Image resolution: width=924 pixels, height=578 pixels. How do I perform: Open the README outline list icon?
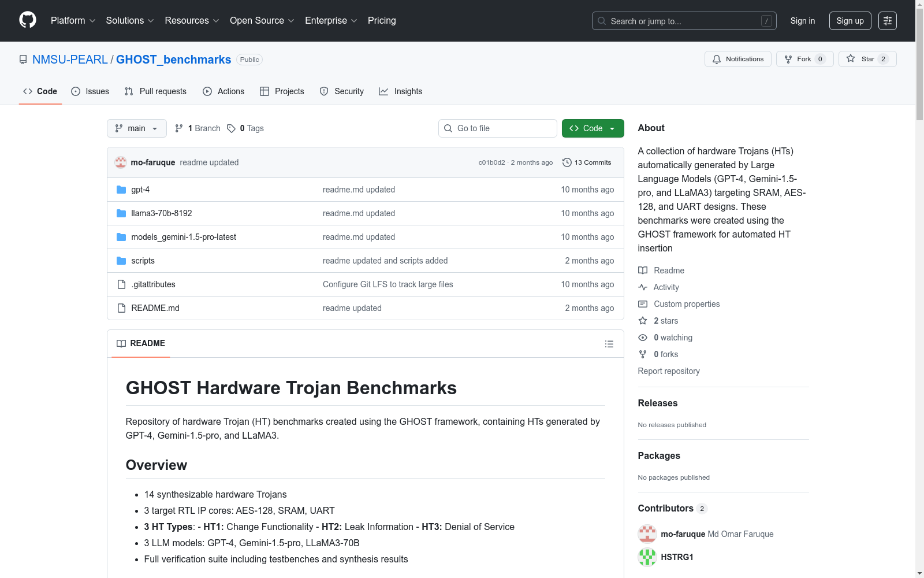pyautogui.click(x=609, y=344)
